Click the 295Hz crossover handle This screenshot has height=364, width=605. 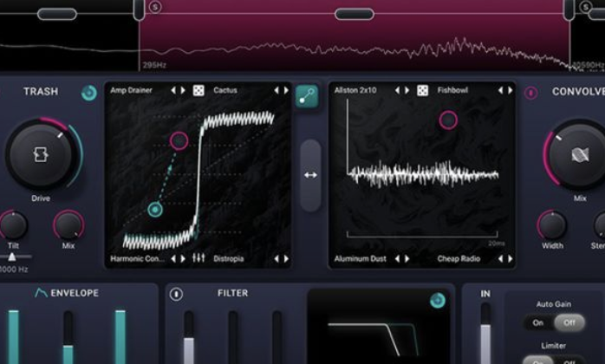click(x=139, y=10)
